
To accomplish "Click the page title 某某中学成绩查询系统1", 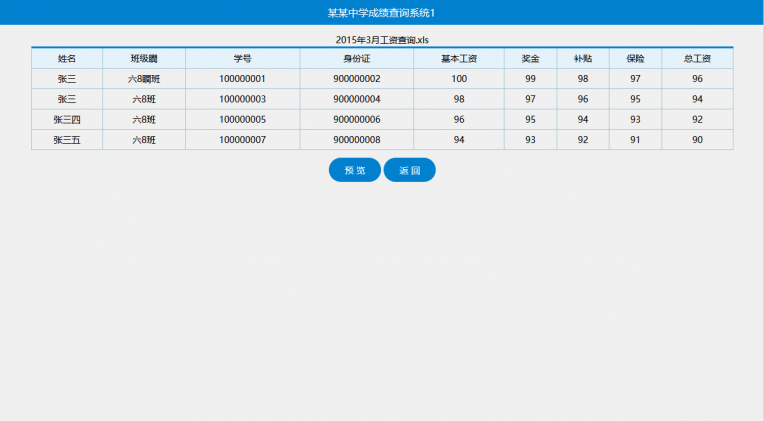I will click(x=382, y=13).
